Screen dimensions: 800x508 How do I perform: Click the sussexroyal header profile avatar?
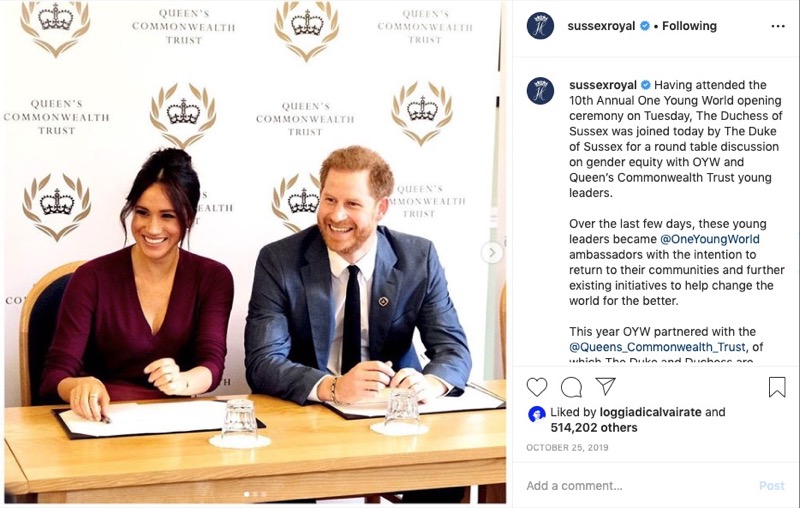(x=540, y=26)
